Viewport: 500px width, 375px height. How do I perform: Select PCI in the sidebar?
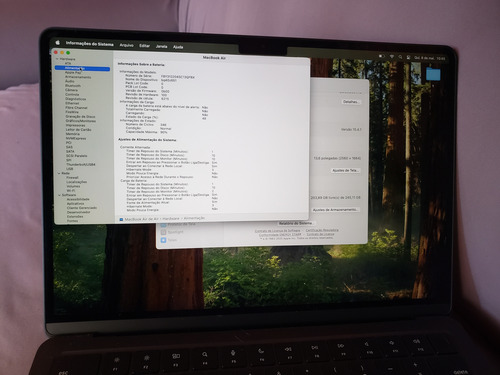click(69, 143)
